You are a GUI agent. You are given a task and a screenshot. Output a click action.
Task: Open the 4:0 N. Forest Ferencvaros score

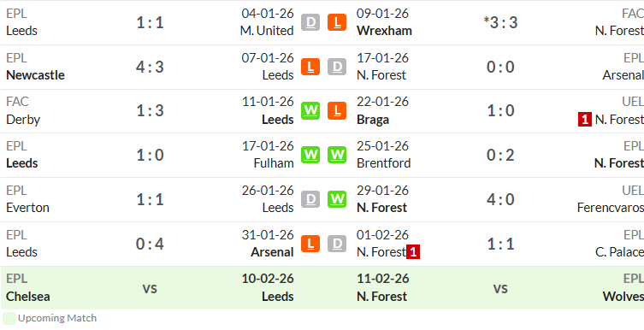point(500,199)
